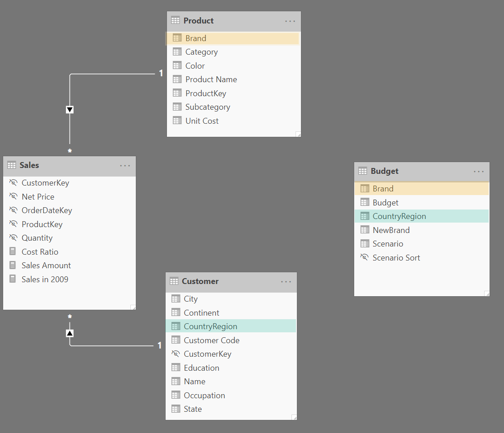Select highlighted CountryRegion in Customer table
This screenshot has height=433, width=504.
(x=210, y=326)
